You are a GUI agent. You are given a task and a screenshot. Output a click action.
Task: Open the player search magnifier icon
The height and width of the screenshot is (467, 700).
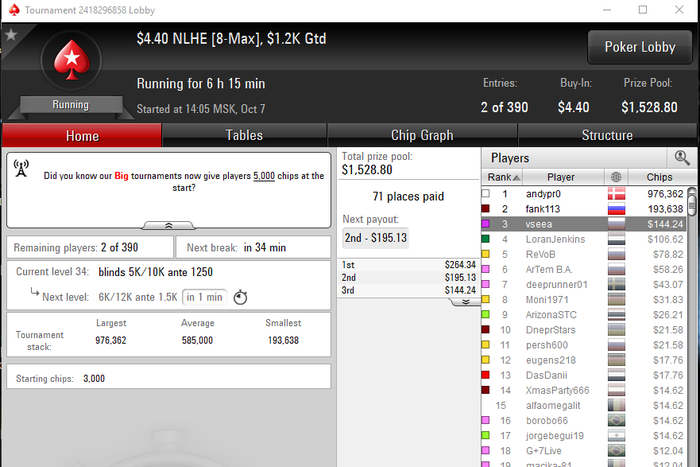click(x=682, y=158)
